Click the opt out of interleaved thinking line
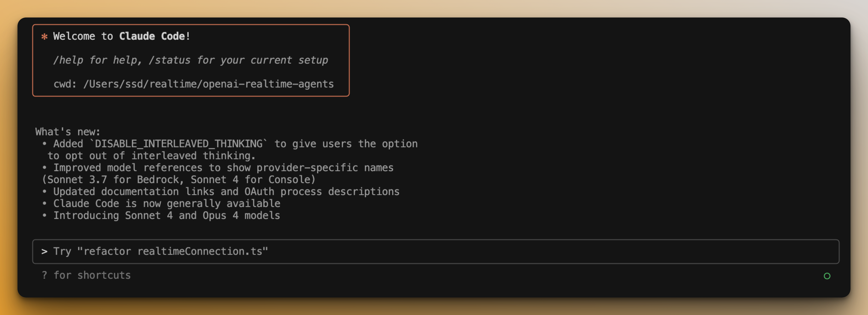Image resolution: width=868 pixels, height=315 pixels. point(151,156)
